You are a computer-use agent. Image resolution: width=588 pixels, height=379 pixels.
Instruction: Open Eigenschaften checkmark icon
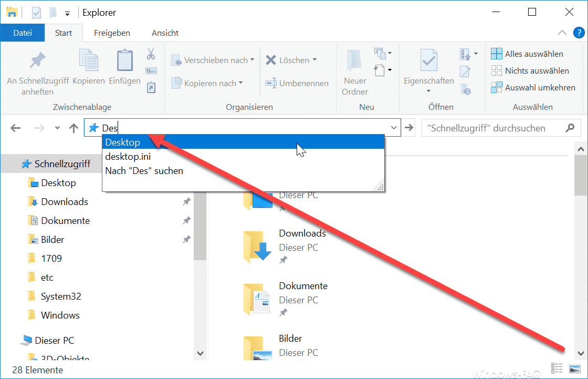pos(428,61)
